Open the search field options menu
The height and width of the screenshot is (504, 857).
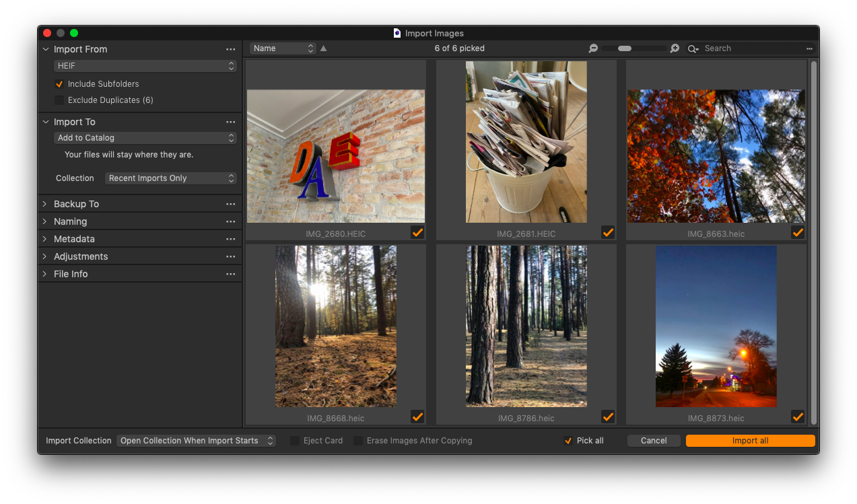coord(809,48)
